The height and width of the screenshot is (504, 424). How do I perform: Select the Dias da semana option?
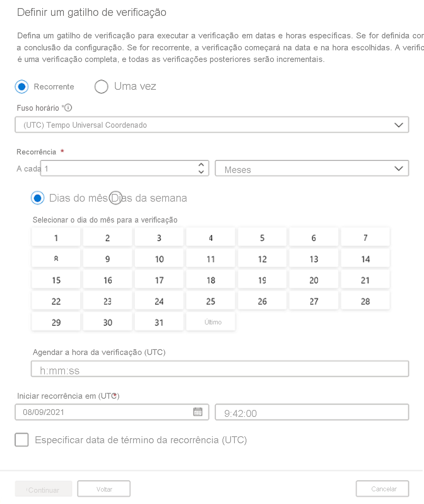(116, 198)
